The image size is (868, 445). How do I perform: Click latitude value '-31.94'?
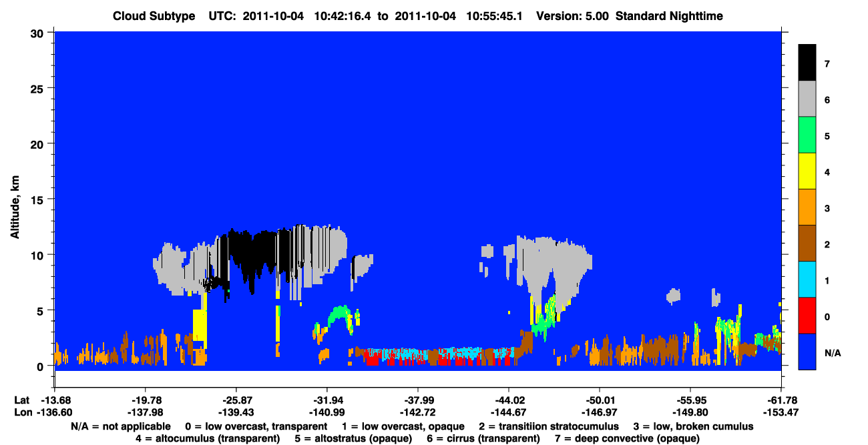pyautogui.click(x=327, y=400)
